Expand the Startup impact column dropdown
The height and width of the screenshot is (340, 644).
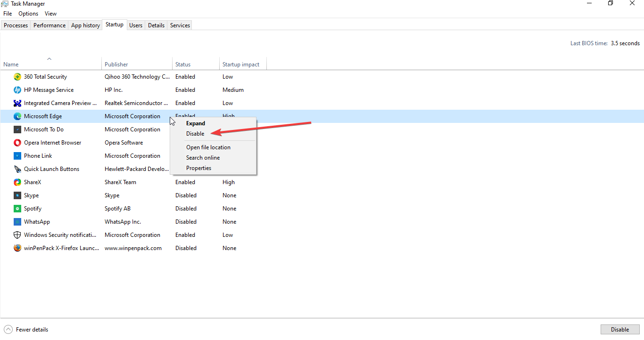[x=240, y=64]
